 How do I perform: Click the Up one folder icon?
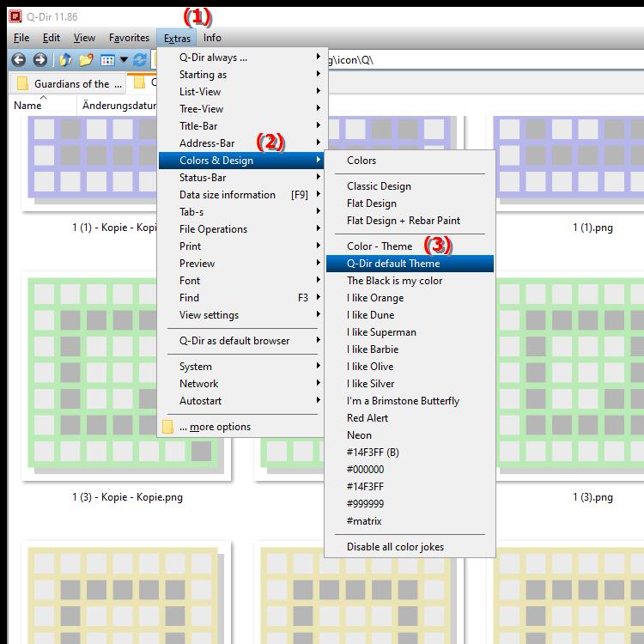click(x=65, y=60)
